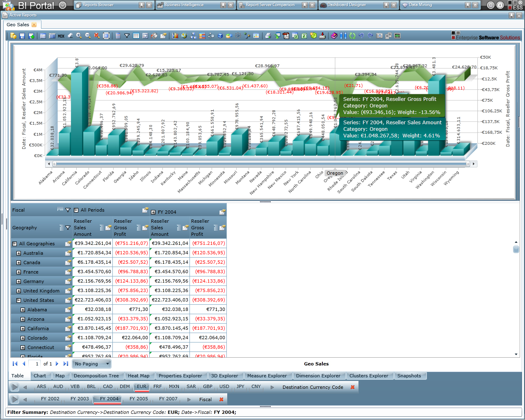This screenshot has width=525, height=420.
Task: Click the hierarchy decomposition tree toolbar icon
Action: coord(193,36)
